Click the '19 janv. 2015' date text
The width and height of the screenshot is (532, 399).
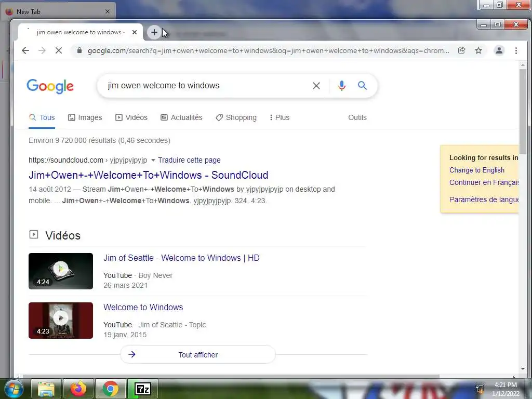125,335
